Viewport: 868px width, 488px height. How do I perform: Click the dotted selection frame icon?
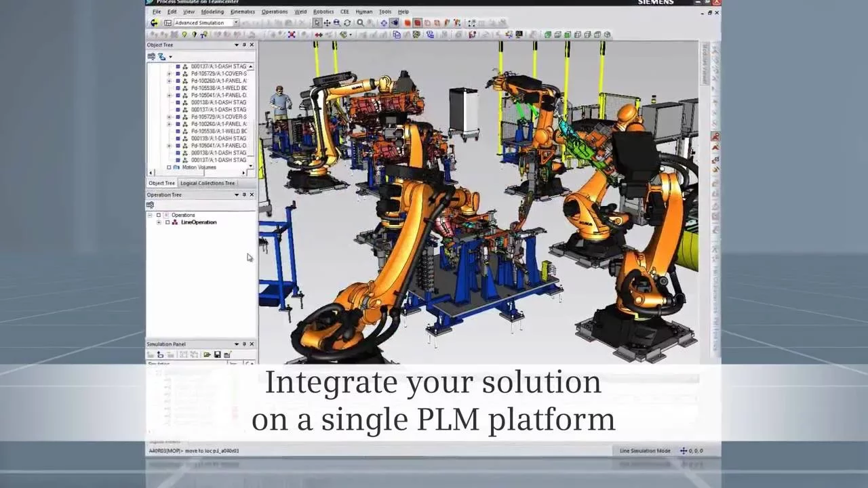click(472, 23)
